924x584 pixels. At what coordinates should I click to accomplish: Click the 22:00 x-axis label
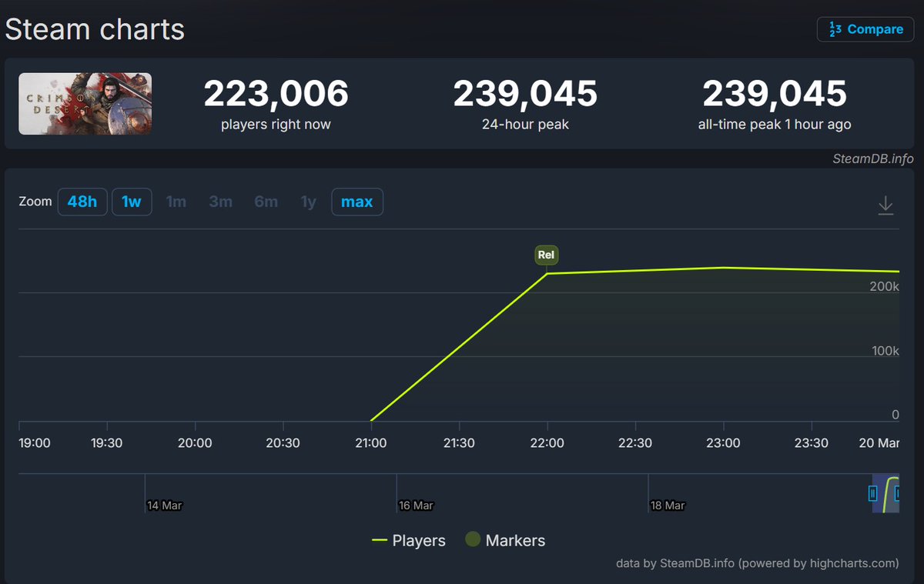pos(547,443)
